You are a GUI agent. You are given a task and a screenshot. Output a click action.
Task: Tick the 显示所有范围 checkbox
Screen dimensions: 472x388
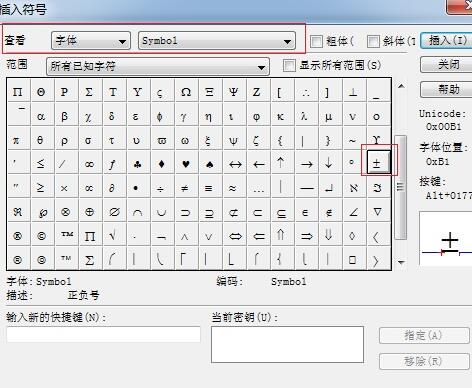pyautogui.click(x=289, y=65)
